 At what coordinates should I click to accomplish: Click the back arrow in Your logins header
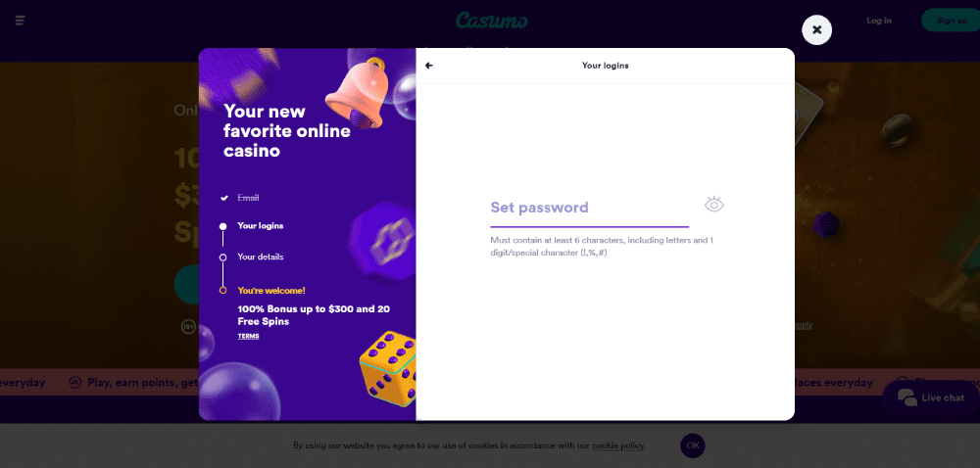click(429, 66)
